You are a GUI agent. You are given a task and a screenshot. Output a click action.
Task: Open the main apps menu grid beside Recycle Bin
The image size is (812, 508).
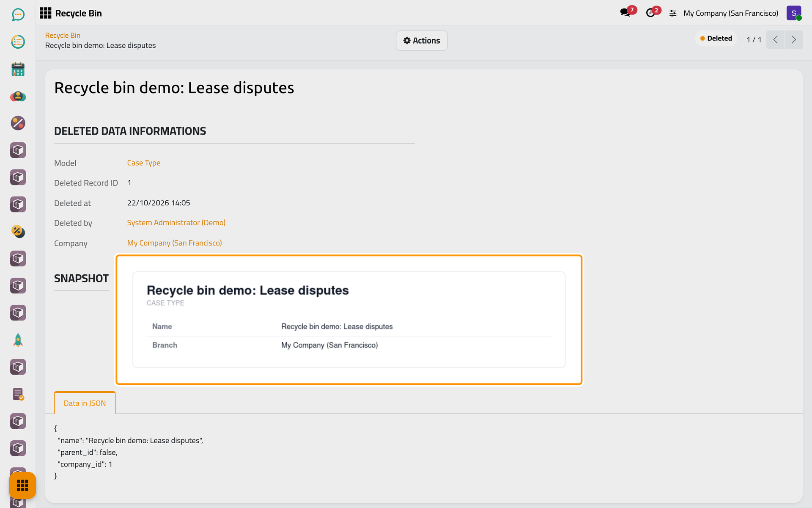(46, 13)
